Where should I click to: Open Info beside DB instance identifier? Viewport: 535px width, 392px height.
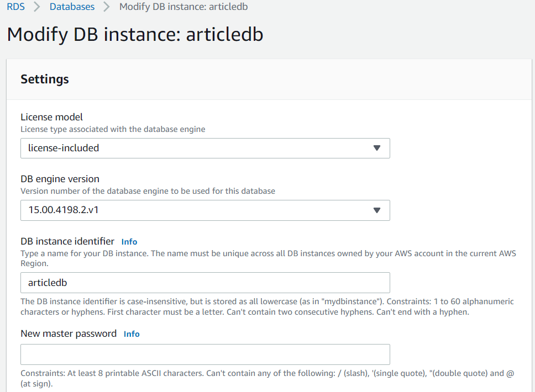(x=129, y=242)
